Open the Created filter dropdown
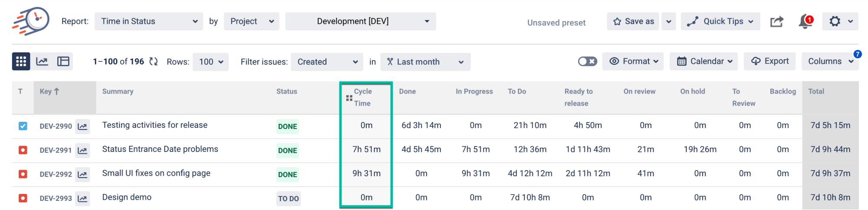This screenshot has height=210, width=868. [x=327, y=62]
